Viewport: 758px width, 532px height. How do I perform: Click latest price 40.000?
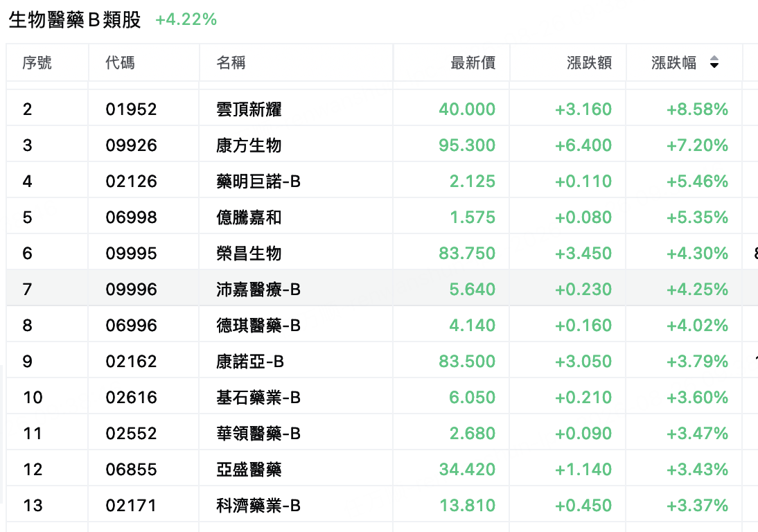tap(467, 109)
